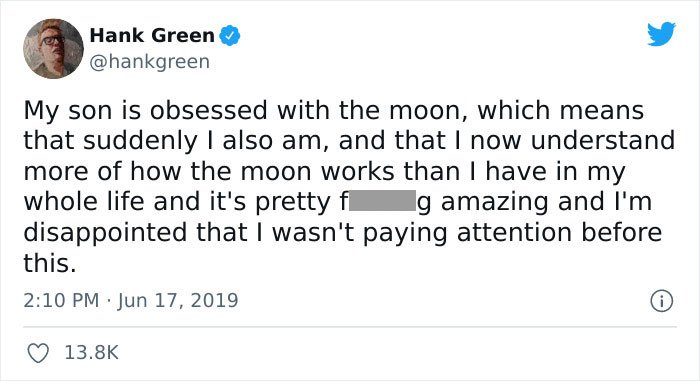The image size is (700, 381).
Task: Open Hank Green's profile picture
Action: click(53, 49)
